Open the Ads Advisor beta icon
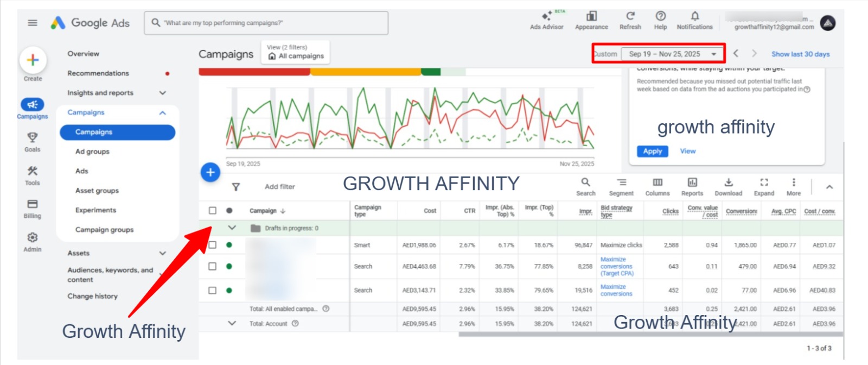 (x=546, y=17)
